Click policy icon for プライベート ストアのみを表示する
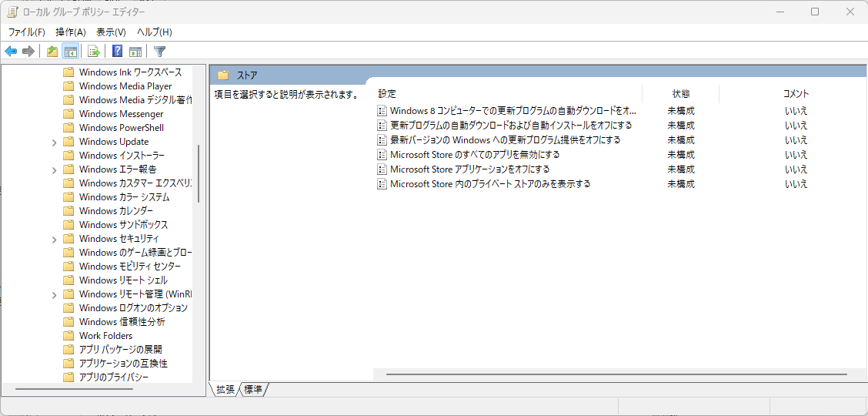This screenshot has width=868, height=416. click(x=382, y=183)
